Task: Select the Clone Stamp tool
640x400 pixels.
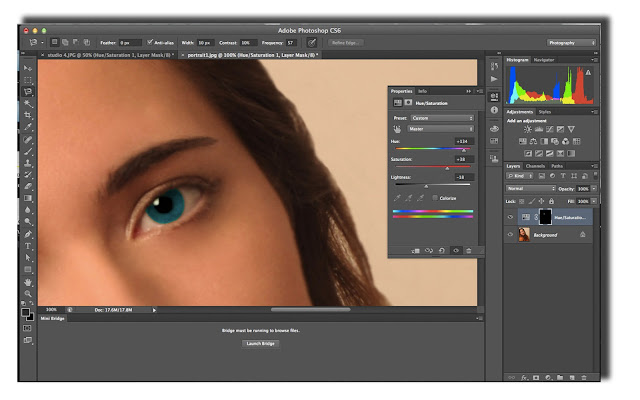Action: pos(27,163)
